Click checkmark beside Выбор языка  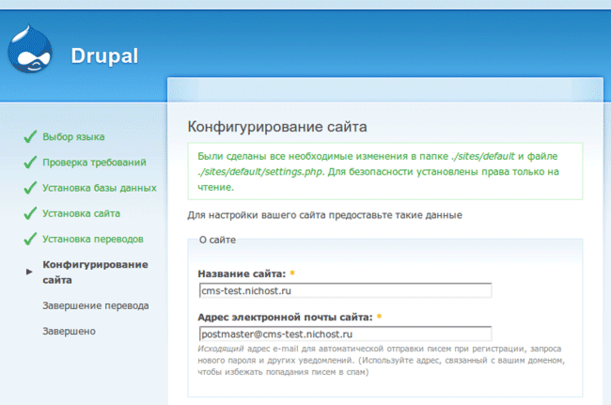[x=30, y=137]
